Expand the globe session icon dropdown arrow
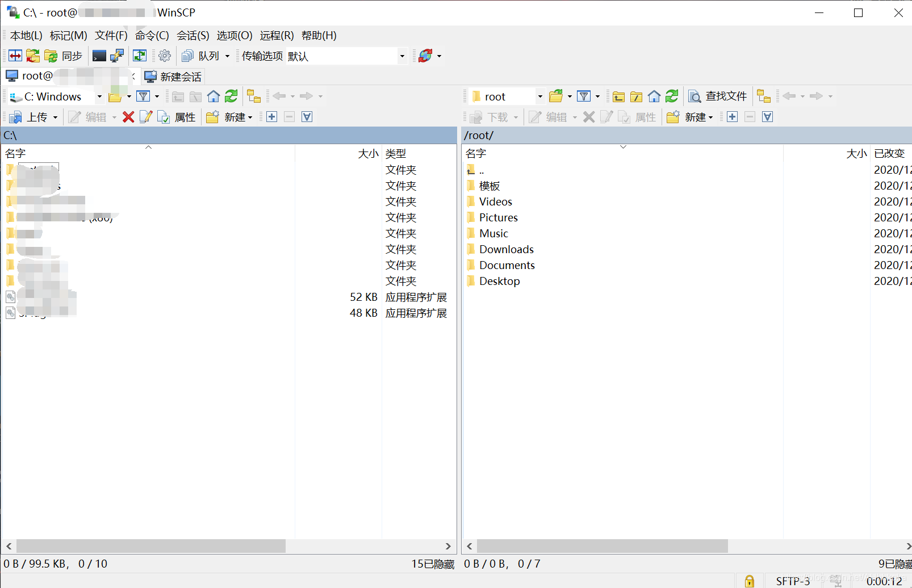Viewport: 912px width, 588px height. click(x=439, y=56)
